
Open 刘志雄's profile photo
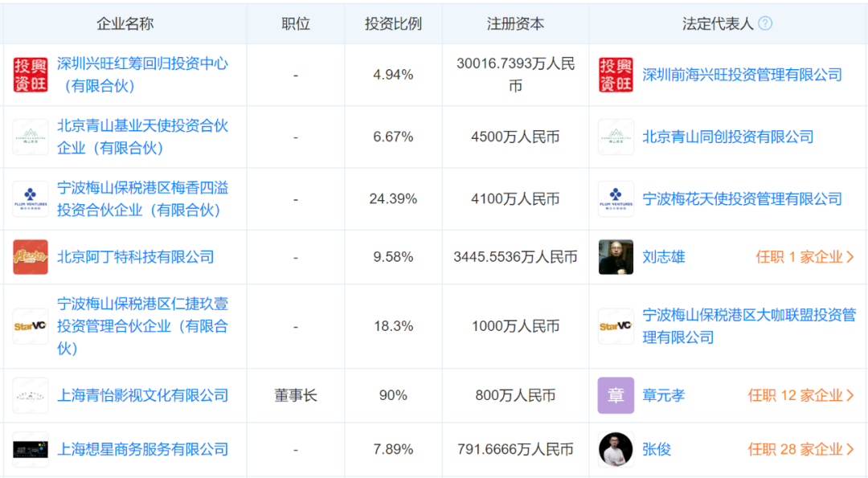[616, 257]
